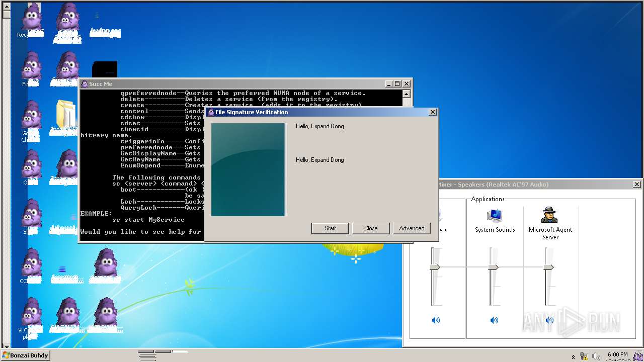Open Advanced settings in File Signature Verification
Image resolution: width=644 pixels, height=362 pixels.
[412, 228]
